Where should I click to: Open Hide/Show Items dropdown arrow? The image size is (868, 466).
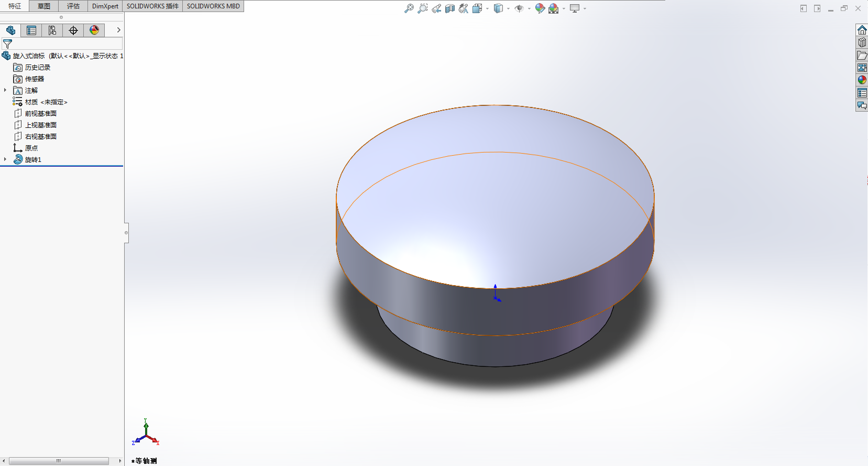coord(529,8)
